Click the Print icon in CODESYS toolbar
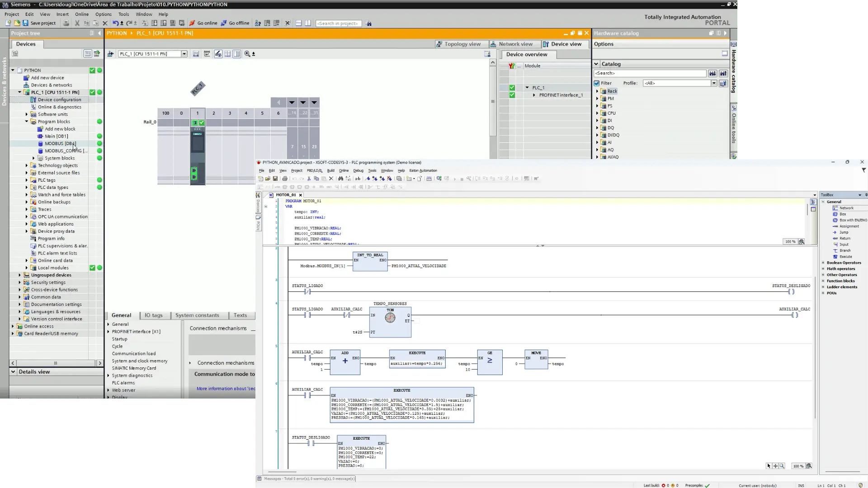Screen dimensions: 868x488 click(x=284, y=178)
